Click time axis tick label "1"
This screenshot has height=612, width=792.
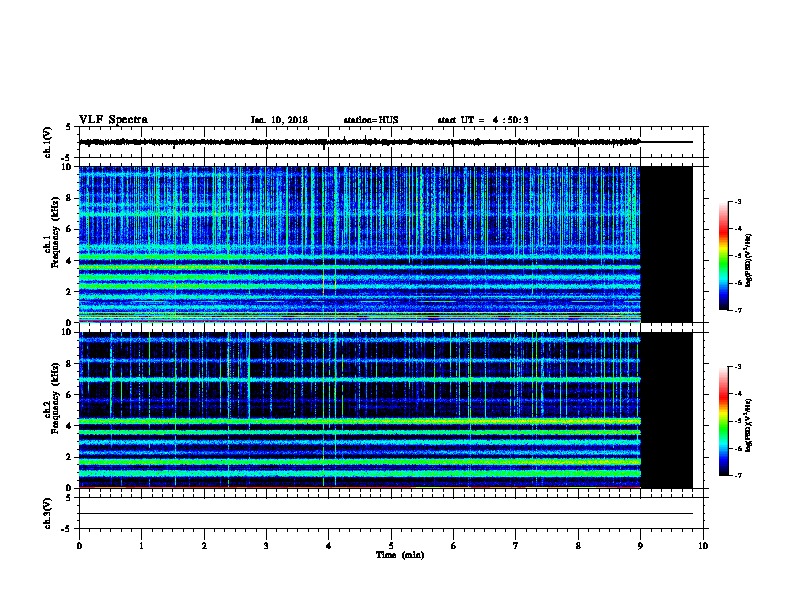(141, 546)
